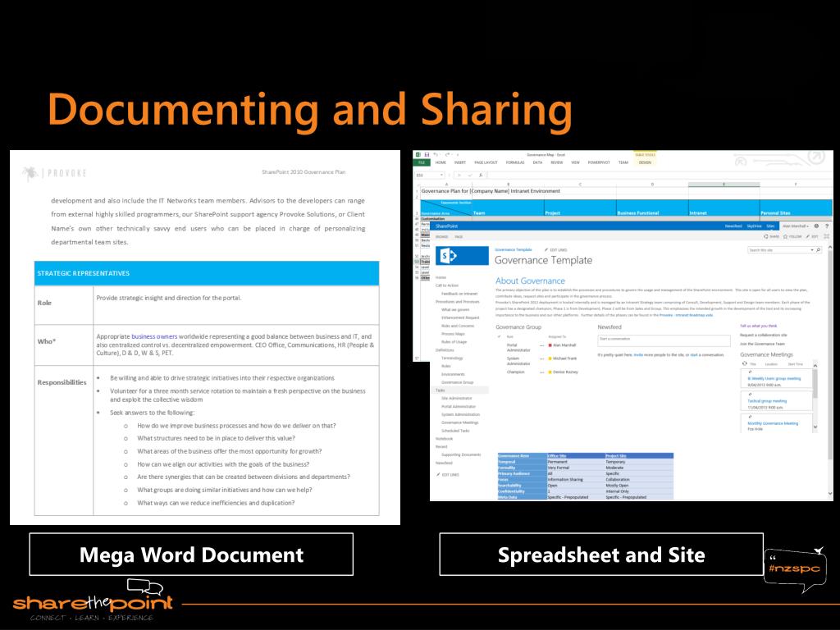
Task: Click the business owners hyperlink in the Word document
Action: click(154, 336)
